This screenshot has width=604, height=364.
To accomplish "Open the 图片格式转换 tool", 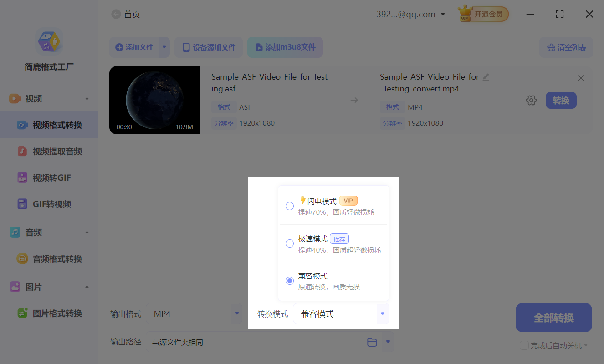I will [22, 313].
